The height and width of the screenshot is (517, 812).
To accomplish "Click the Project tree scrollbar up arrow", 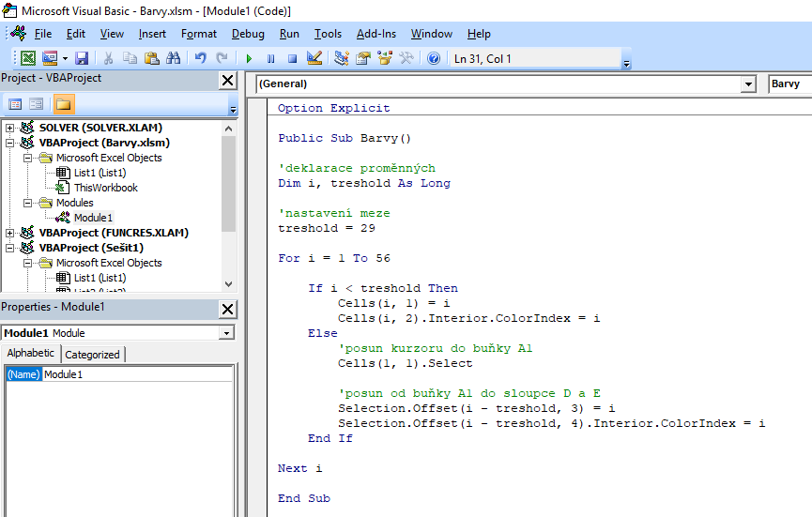I will point(228,128).
